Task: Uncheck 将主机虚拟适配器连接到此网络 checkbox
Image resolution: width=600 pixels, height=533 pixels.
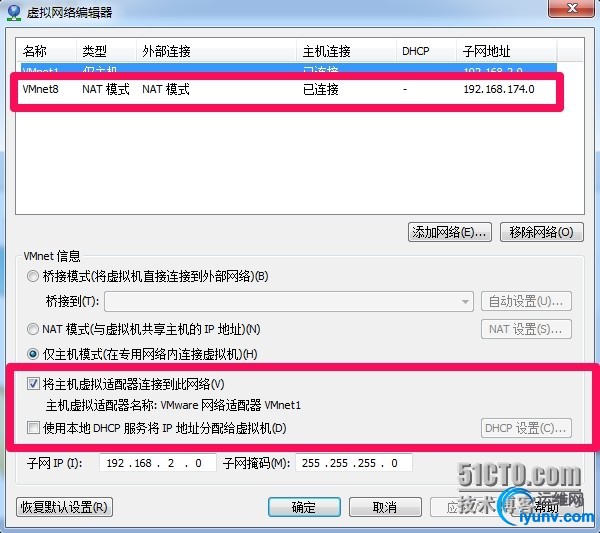Action: (x=33, y=384)
